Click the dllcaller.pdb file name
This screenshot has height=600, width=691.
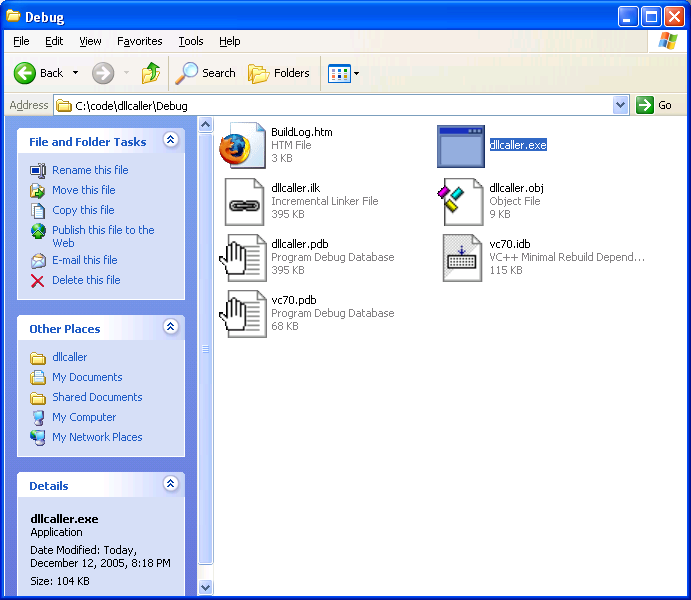pyautogui.click(x=300, y=244)
